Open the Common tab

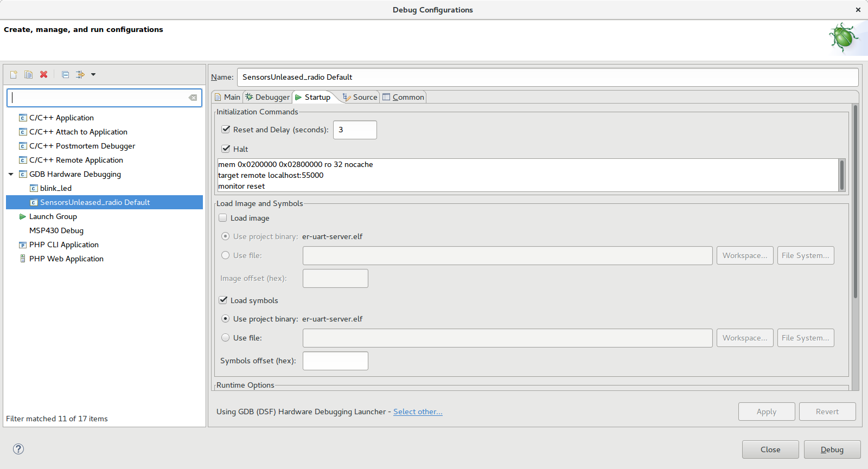(403, 97)
